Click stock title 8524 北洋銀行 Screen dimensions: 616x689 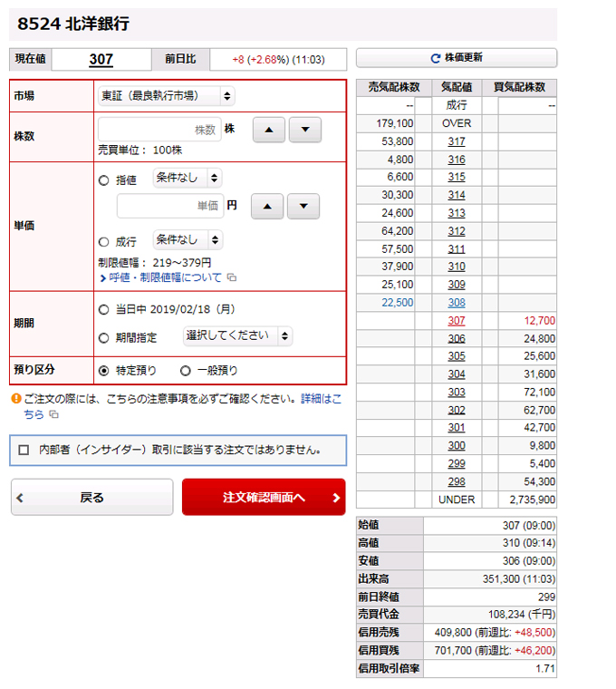(73, 24)
